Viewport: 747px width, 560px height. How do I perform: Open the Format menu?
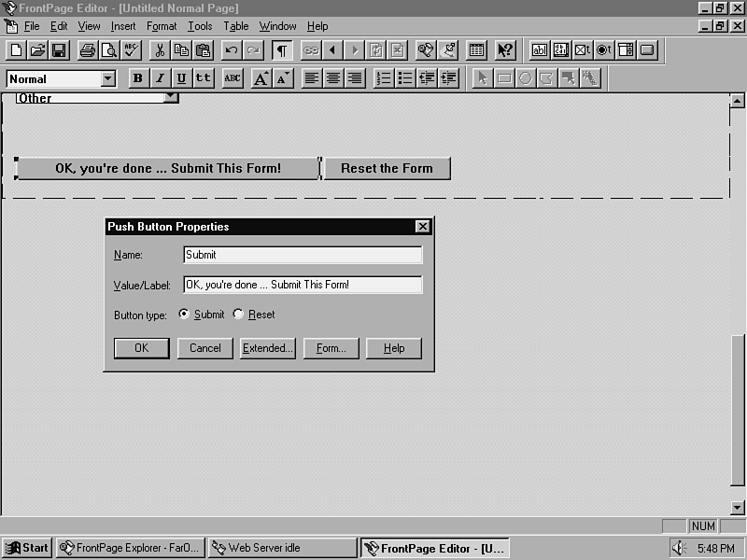pos(162,26)
